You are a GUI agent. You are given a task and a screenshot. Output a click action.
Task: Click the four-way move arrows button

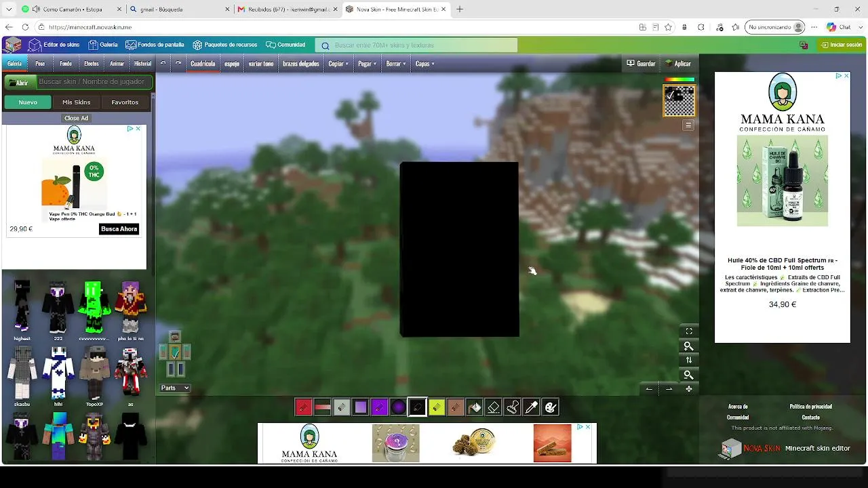[x=689, y=389]
